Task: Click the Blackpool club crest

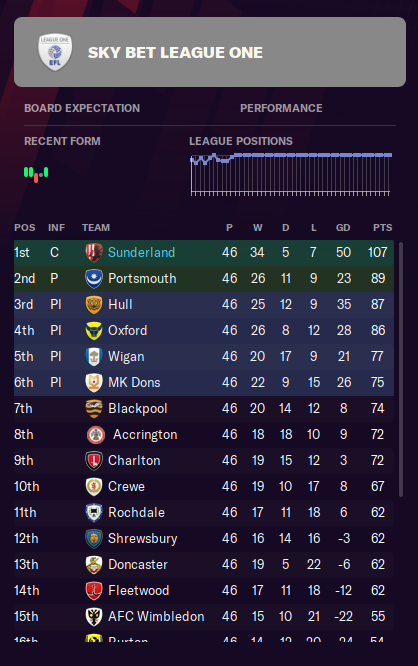Action: (x=94, y=409)
